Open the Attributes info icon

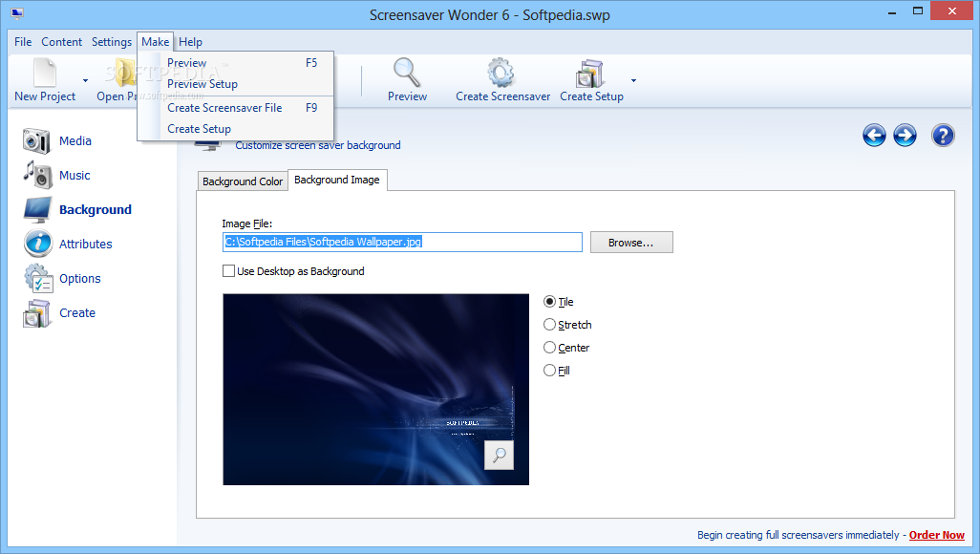tap(38, 244)
